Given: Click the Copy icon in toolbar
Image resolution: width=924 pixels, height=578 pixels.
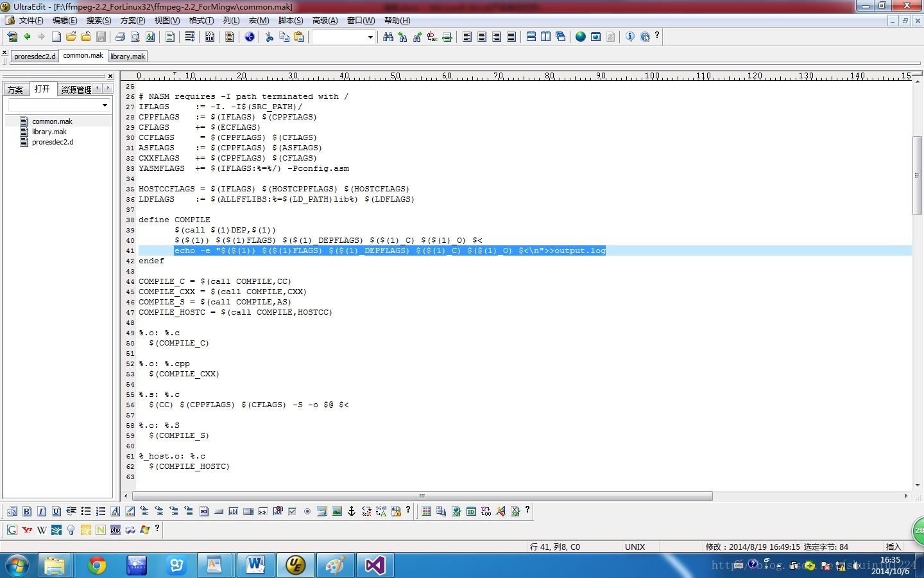Looking at the screenshot, I should coord(284,37).
